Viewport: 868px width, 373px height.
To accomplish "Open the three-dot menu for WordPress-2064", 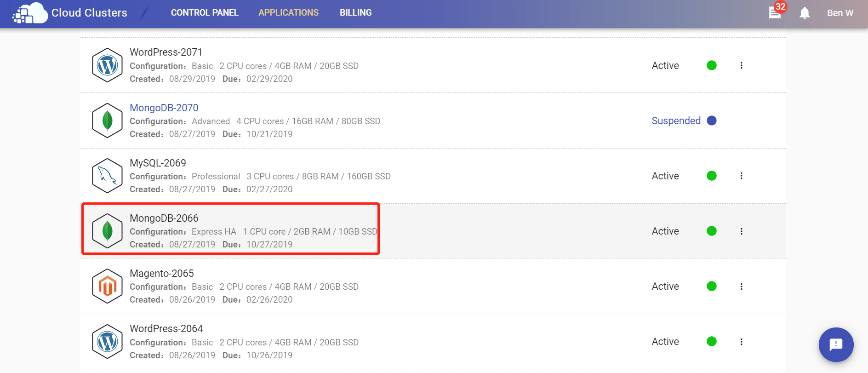I will [741, 341].
